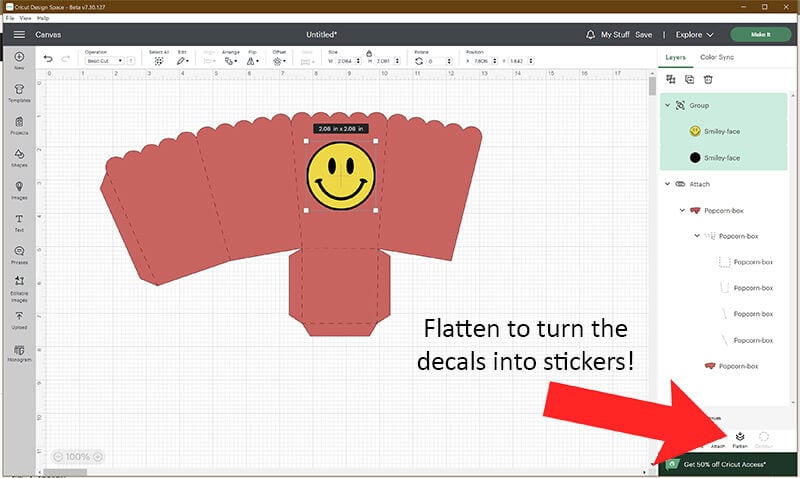The width and height of the screenshot is (800, 478).
Task: Open the Monogram tool
Action: tap(19, 353)
